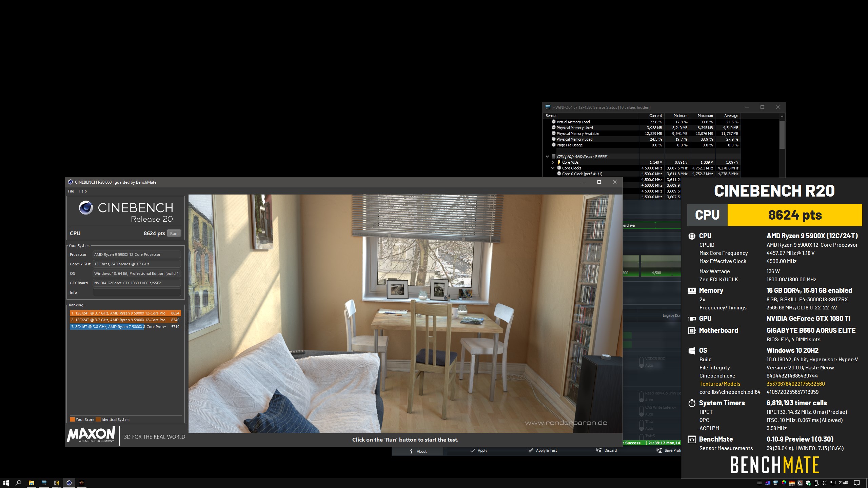Viewport: 868px width, 488px height.
Task: Expand the Core VIDs sensor row
Action: [553, 162]
